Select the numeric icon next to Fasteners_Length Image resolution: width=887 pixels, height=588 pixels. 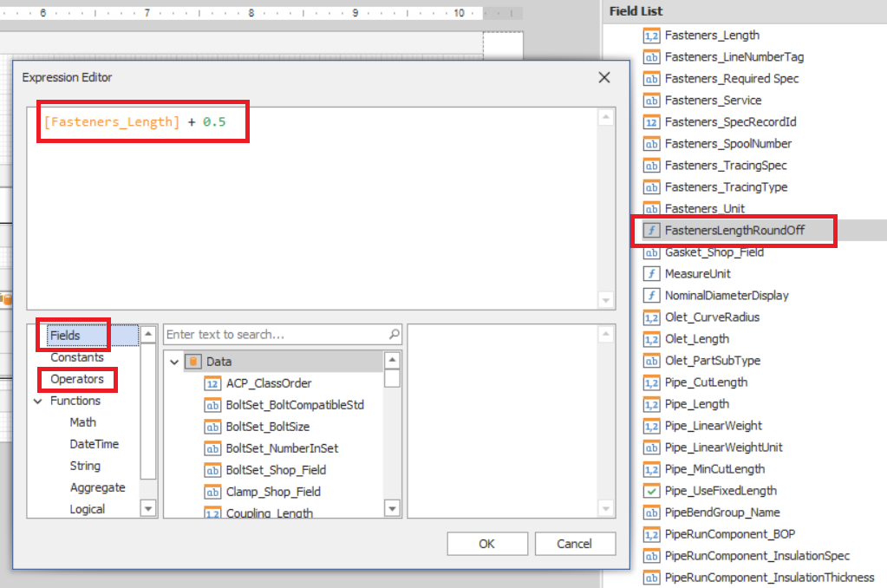click(651, 36)
